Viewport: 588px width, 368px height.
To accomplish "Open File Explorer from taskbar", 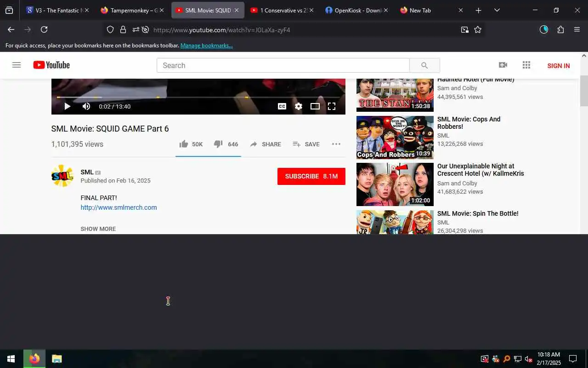I will point(57,359).
